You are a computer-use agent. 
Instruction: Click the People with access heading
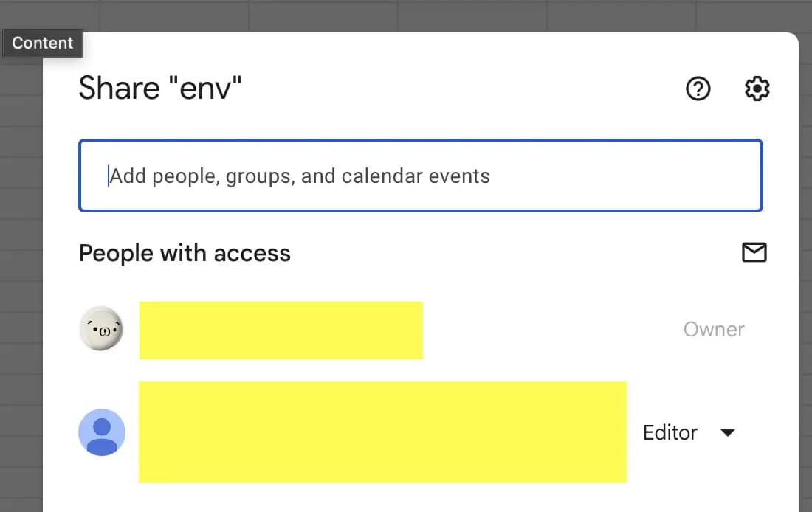point(185,253)
